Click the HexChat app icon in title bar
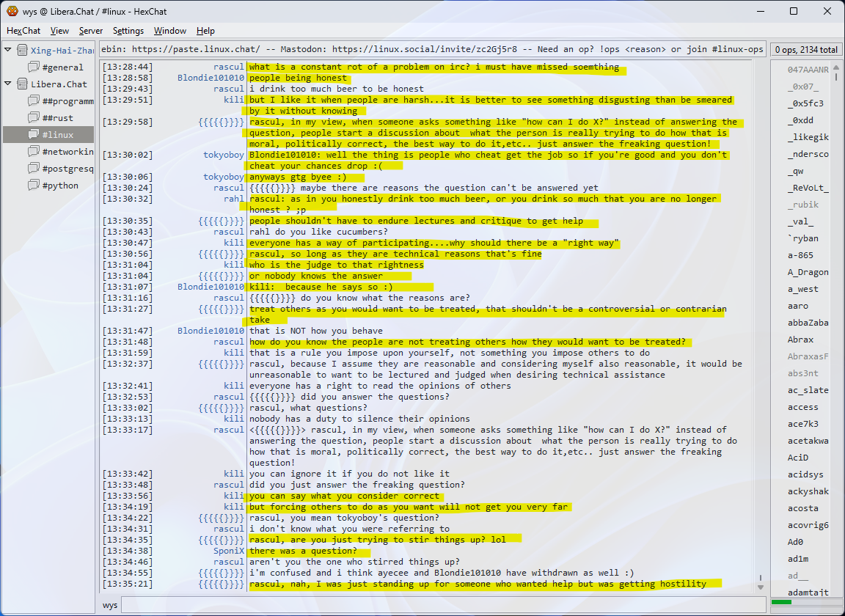845x616 pixels. (12, 11)
